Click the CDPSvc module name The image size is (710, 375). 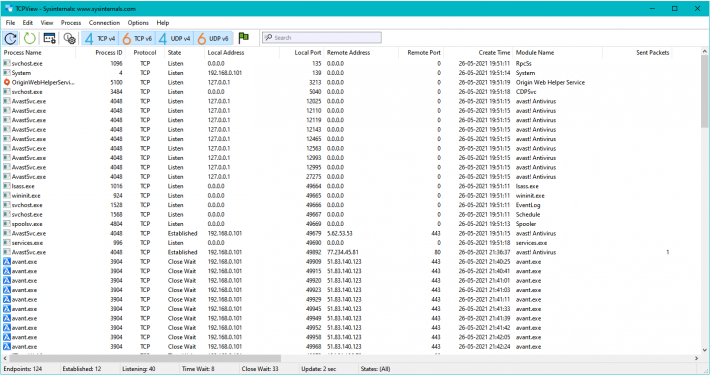pos(526,92)
